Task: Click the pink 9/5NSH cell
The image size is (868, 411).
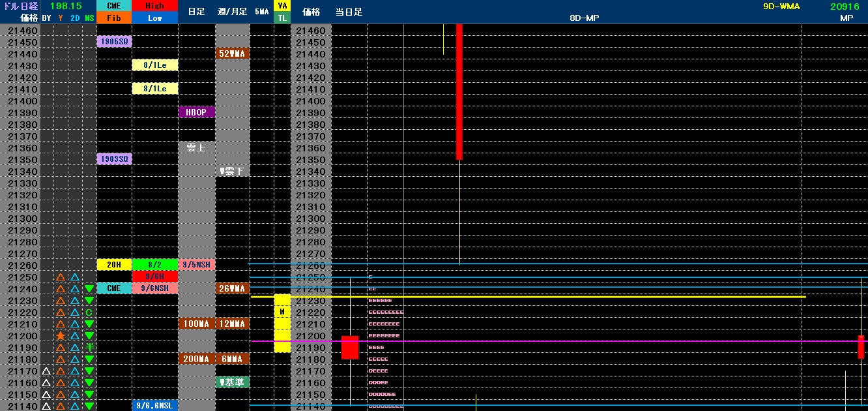Action: click(196, 265)
